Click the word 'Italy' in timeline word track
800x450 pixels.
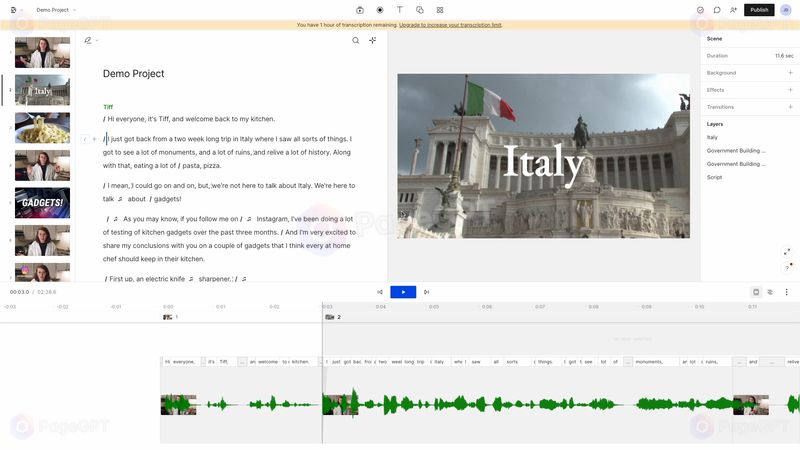click(439, 362)
